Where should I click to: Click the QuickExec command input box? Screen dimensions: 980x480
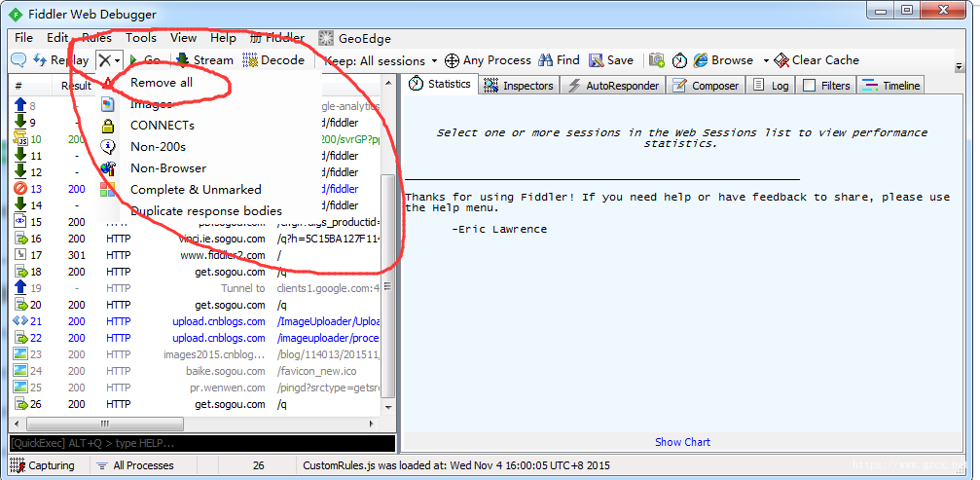(x=202, y=443)
